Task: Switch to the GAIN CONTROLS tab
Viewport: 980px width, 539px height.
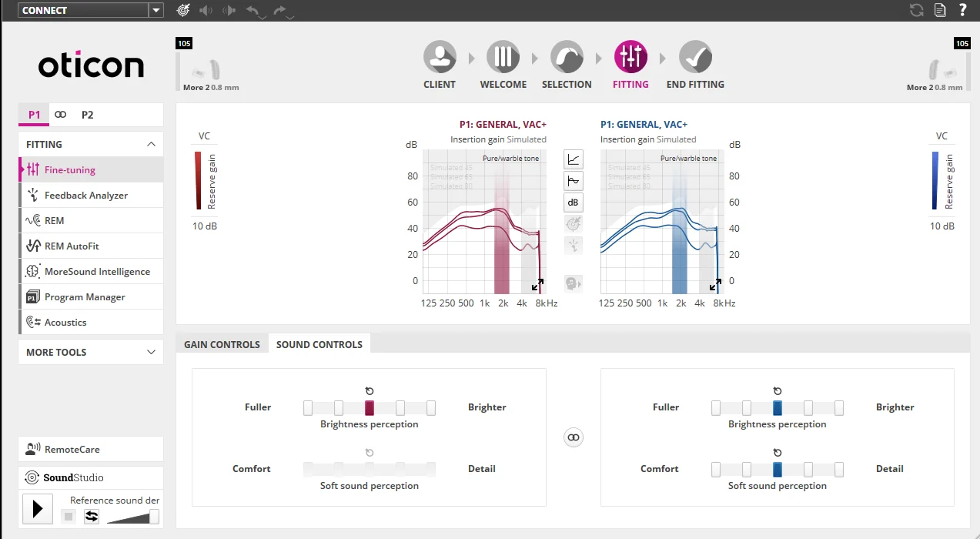Action: 222,344
